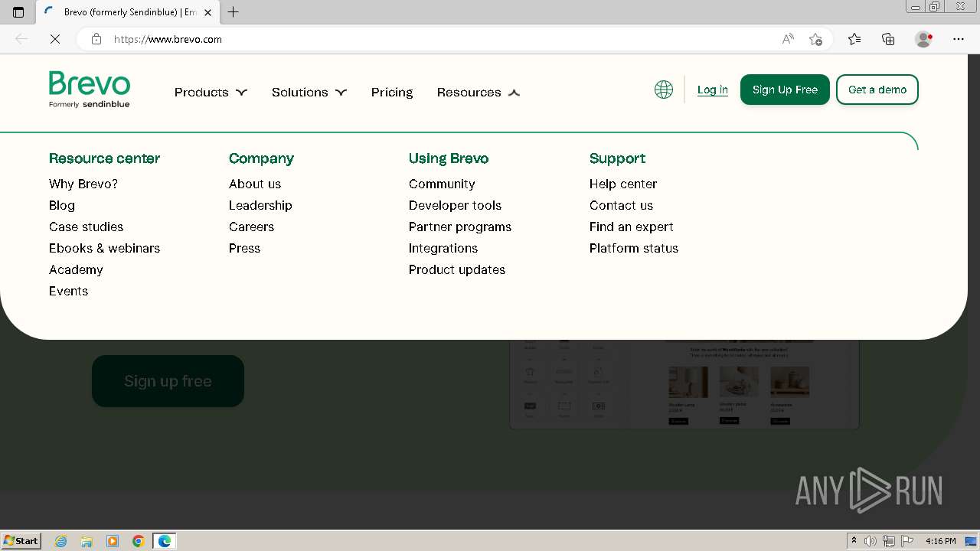
Task: Open tab actions menu
Action: click(18, 12)
